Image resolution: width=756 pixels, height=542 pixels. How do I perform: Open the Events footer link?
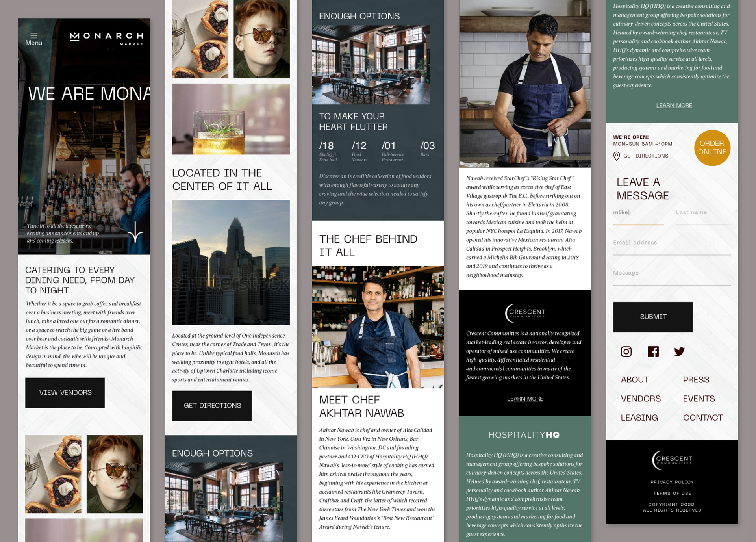pyautogui.click(x=699, y=399)
